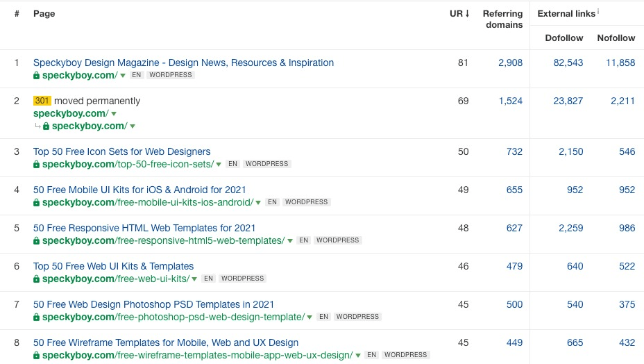Screen dimensions: 644x364
Task: Click lock icon on free-mobile-ui-kits URL
Action: [37, 202]
